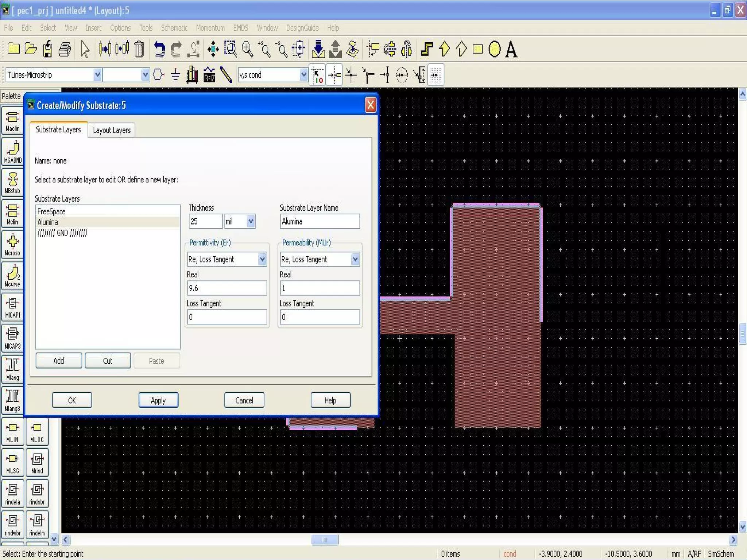Open the component library books icon
Screen dimensions: 747x560
coord(192,75)
